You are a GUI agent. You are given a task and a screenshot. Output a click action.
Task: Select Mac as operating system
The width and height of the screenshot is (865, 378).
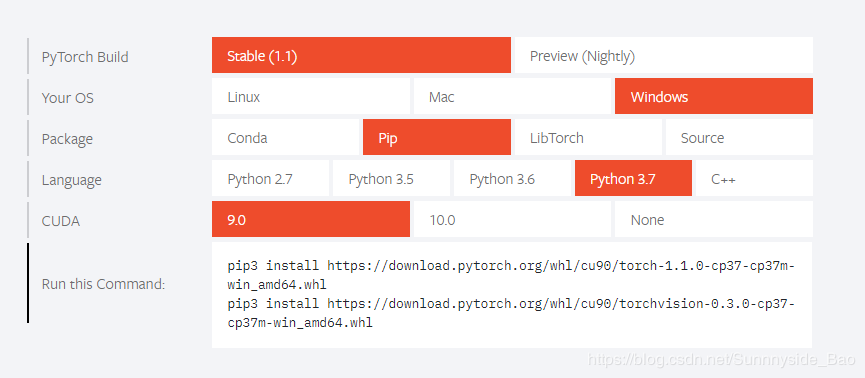512,96
